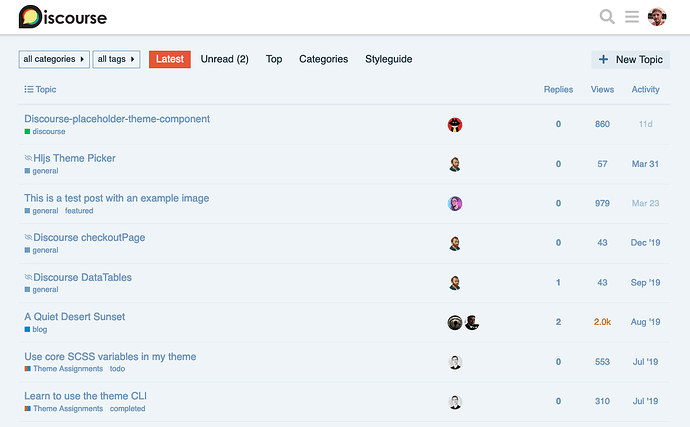This screenshot has height=427, width=690.
Task: Expand the all categories dropdown
Action: (x=54, y=59)
